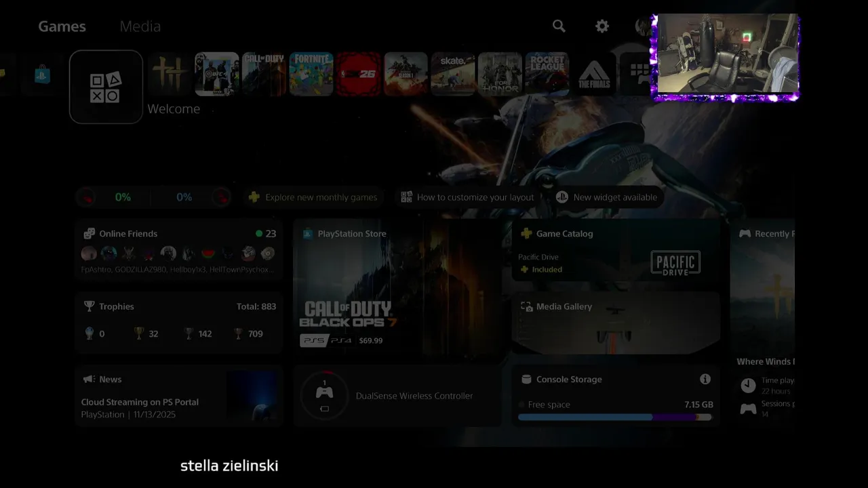Viewport: 868px width, 488px height.
Task: Launch the skate. game icon
Action: [x=453, y=74]
